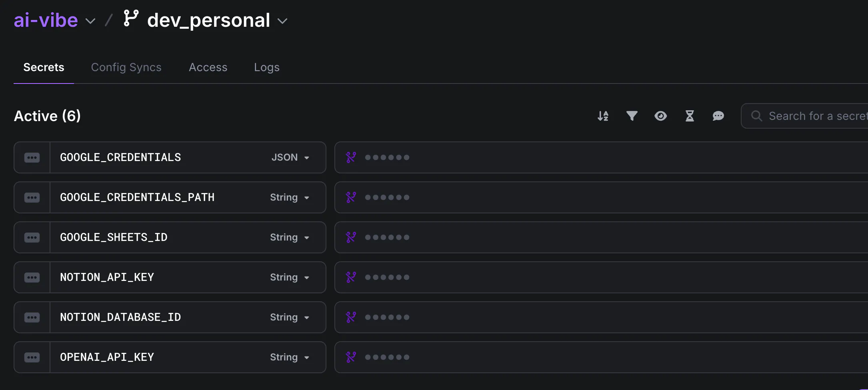Screen dimensions: 868x390
Task: Open options menu for GOOGLE_CREDENTIALS row
Action: 32,157
